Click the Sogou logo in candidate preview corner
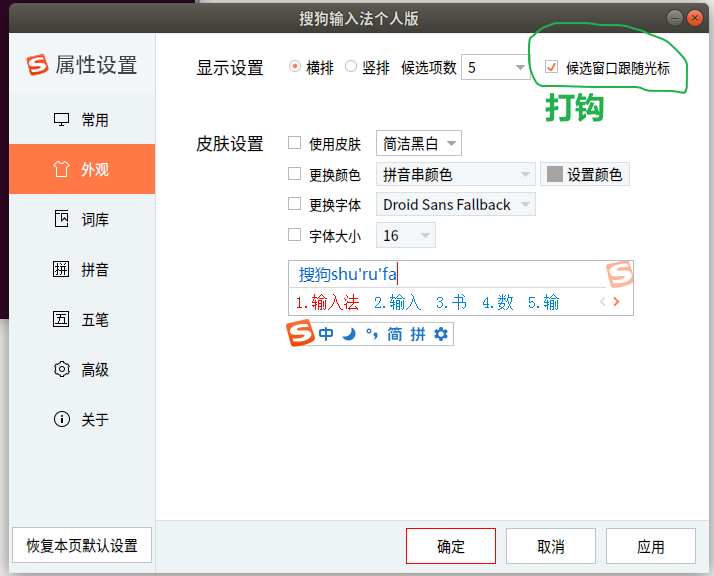This screenshot has height=576, width=714. [620, 274]
